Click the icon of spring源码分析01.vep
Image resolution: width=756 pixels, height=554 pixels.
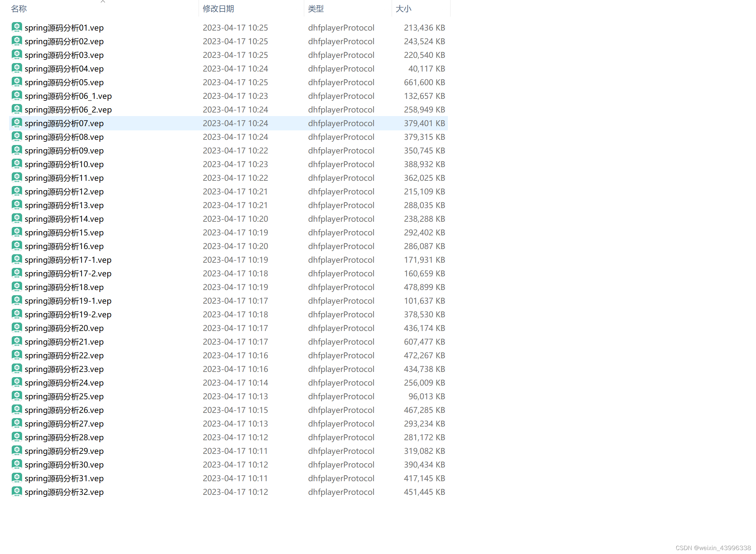pos(17,27)
